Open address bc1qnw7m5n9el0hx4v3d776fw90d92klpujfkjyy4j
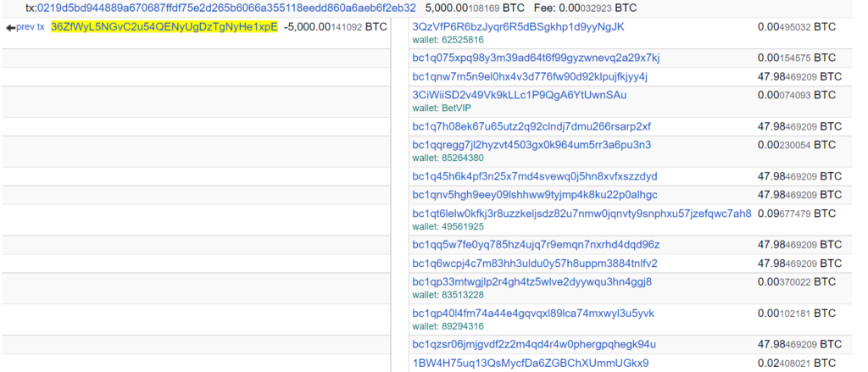 tap(530, 76)
